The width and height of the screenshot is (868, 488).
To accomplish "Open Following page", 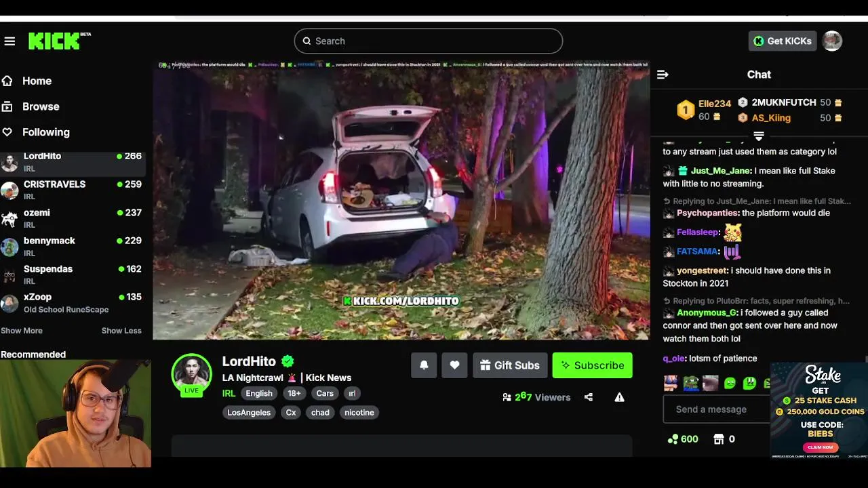I will pos(46,132).
